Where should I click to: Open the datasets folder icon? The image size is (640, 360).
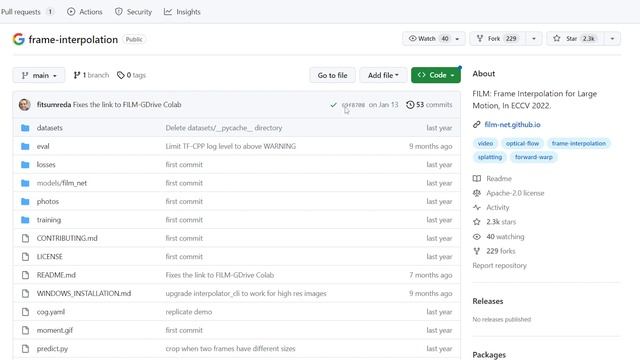[25, 128]
